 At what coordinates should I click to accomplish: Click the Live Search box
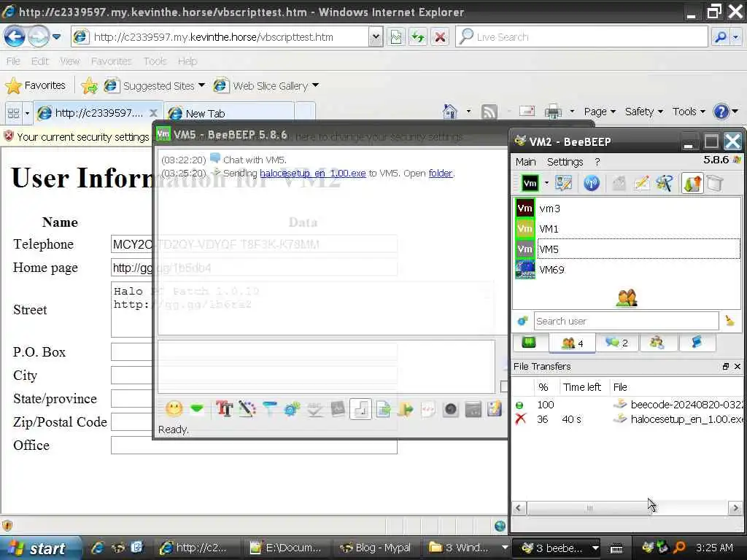[x=581, y=36]
